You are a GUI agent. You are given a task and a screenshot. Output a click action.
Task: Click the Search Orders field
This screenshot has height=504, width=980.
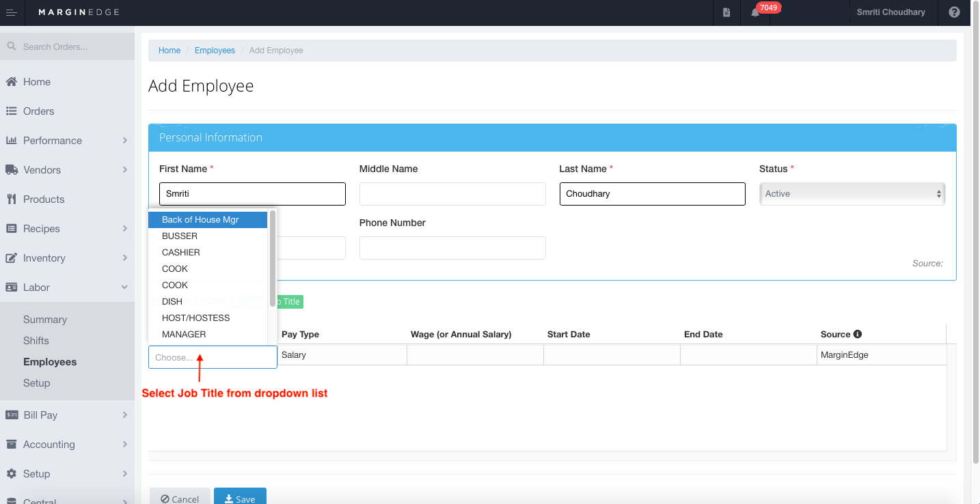point(67,47)
